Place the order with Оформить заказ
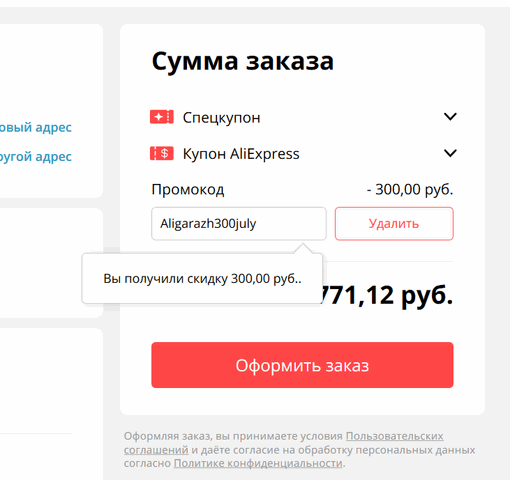Screen dimensions: 510x480 [x=302, y=365]
